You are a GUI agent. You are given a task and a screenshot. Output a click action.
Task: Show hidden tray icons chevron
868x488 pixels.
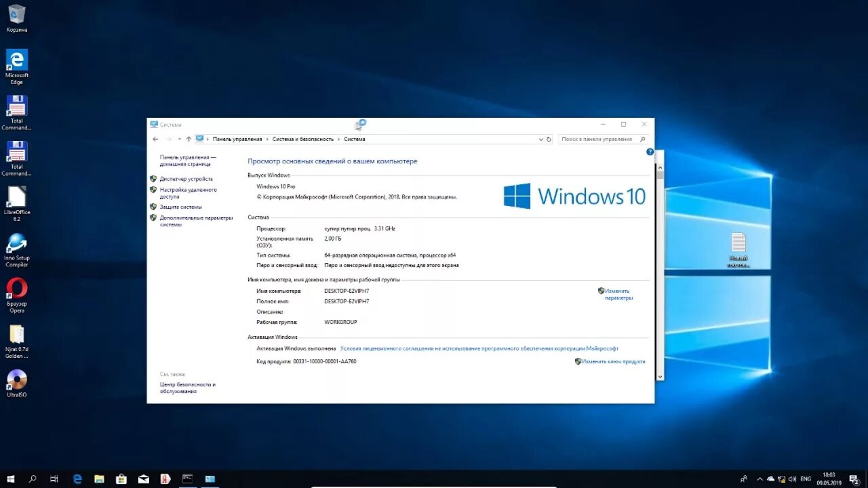[759, 479]
